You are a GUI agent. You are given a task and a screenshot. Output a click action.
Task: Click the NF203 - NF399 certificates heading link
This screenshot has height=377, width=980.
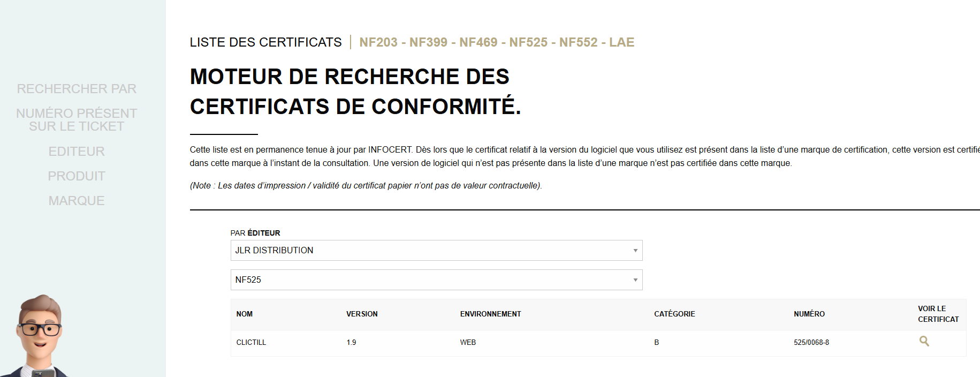pyautogui.click(x=496, y=42)
